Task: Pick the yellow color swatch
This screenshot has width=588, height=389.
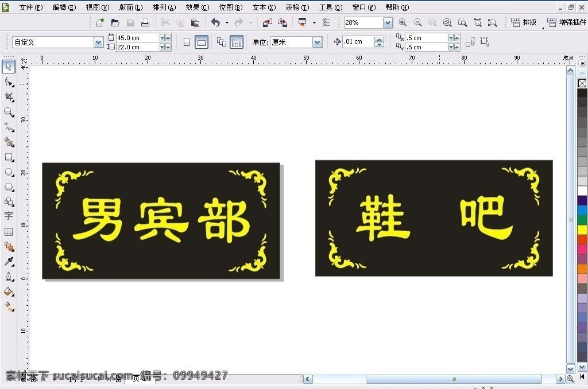Action: click(582, 229)
